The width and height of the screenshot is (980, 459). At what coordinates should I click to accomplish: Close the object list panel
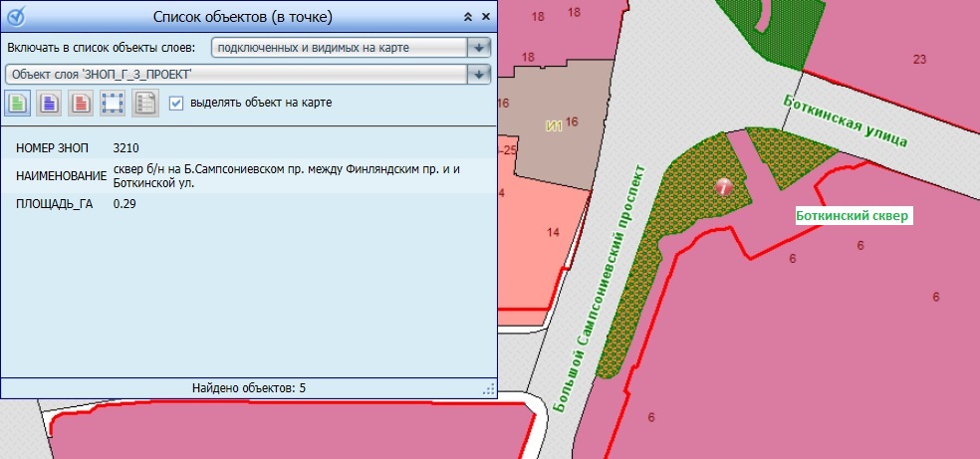[486, 17]
